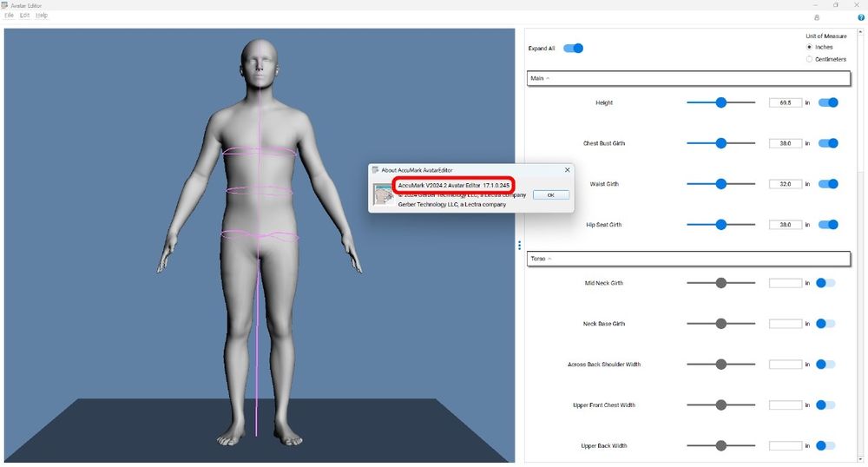
Task: Click the blue help question mark icon
Action: click(861, 17)
